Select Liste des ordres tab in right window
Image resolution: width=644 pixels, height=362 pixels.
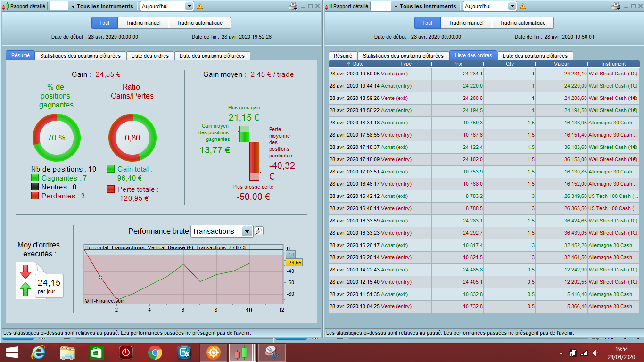473,55
